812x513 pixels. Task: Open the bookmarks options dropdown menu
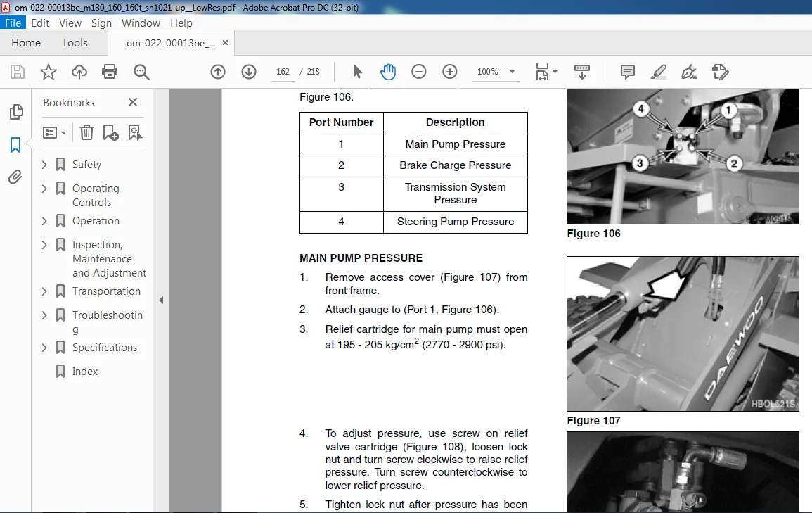[x=54, y=133]
